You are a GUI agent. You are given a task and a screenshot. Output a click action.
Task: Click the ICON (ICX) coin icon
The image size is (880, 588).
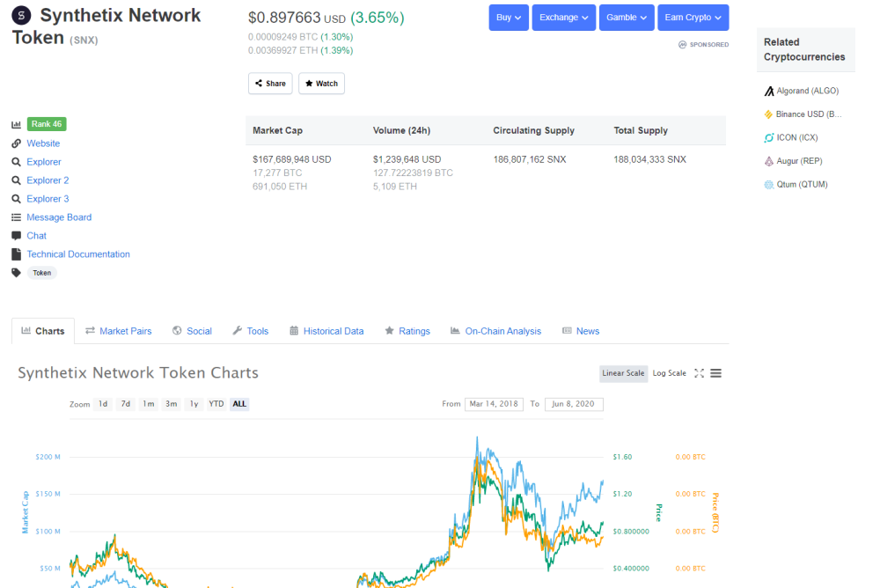pyautogui.click(x=769, y=137)
